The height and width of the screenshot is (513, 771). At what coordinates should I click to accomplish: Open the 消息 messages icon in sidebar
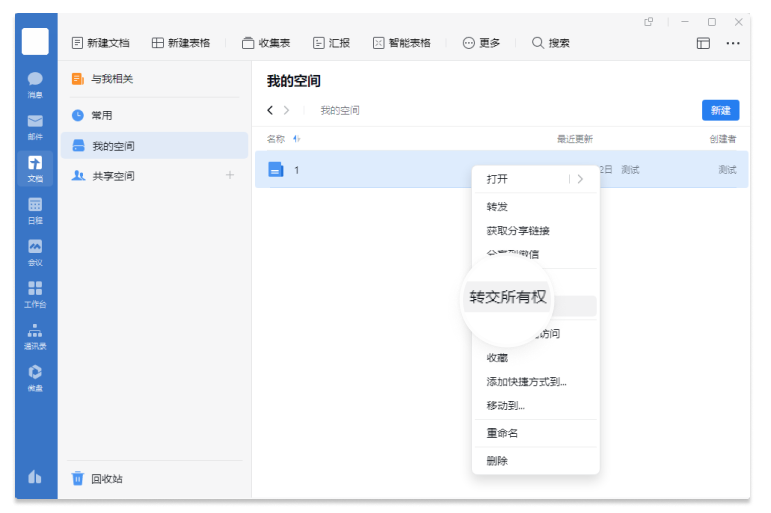[x=35, y=82]
